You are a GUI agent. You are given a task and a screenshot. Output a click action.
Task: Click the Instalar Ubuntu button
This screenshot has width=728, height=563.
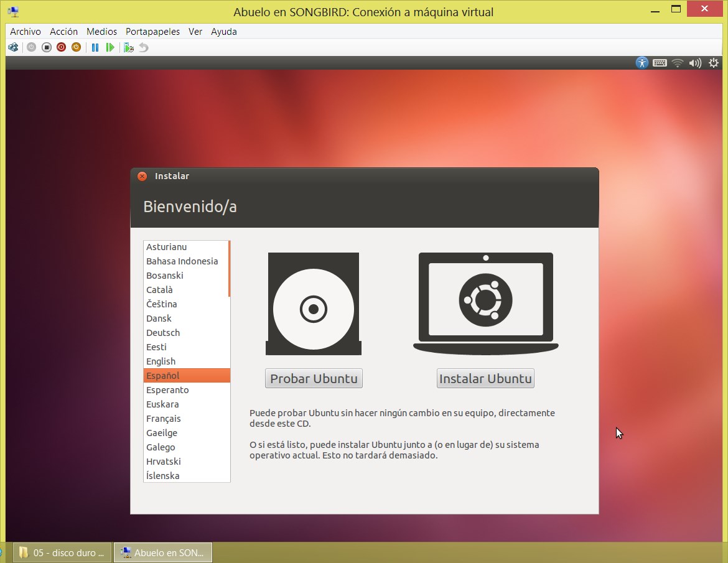coord(485,378)
